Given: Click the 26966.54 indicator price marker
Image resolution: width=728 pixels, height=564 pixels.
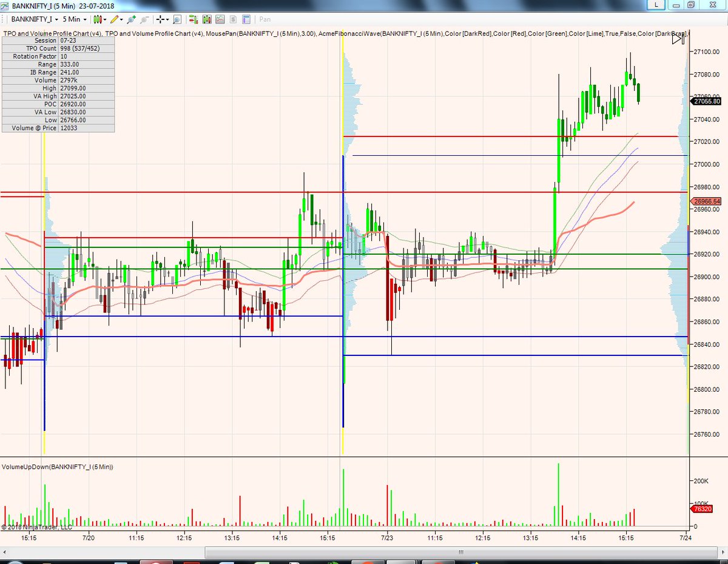Looking at the screenshot, I should click(706, 201).
